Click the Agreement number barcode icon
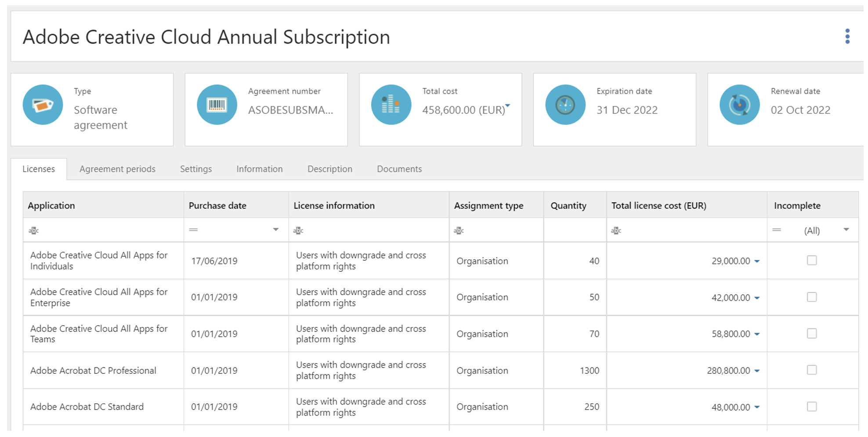868x437 pixels. click(x=217, y=105)
